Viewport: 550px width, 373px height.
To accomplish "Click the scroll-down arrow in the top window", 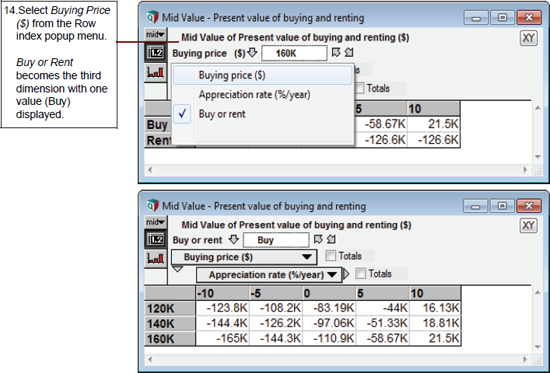I will pyautogui.click(x=538, y=157).
